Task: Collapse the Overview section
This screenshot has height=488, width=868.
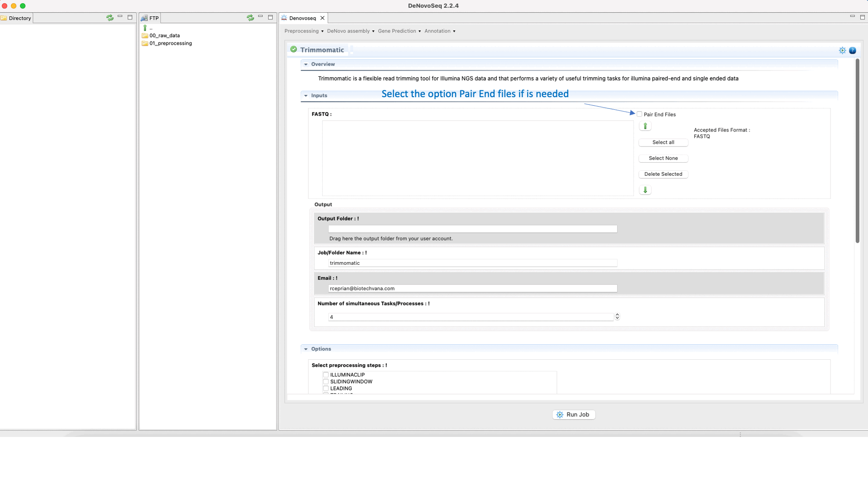Action: [306, 65]
